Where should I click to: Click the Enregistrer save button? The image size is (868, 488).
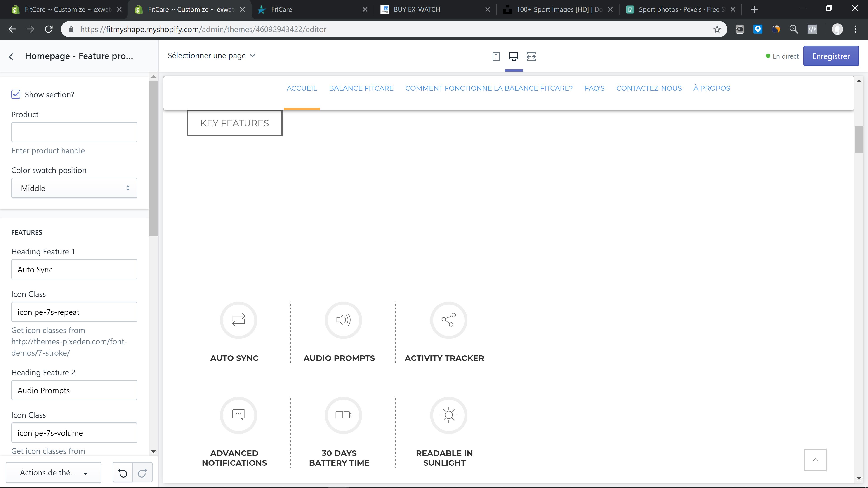pyautogui.click(x=831, y=56)
